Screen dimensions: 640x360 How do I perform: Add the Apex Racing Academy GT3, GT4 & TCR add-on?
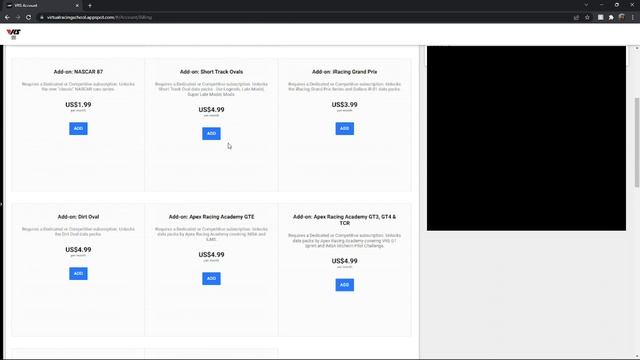coord(344,285)
